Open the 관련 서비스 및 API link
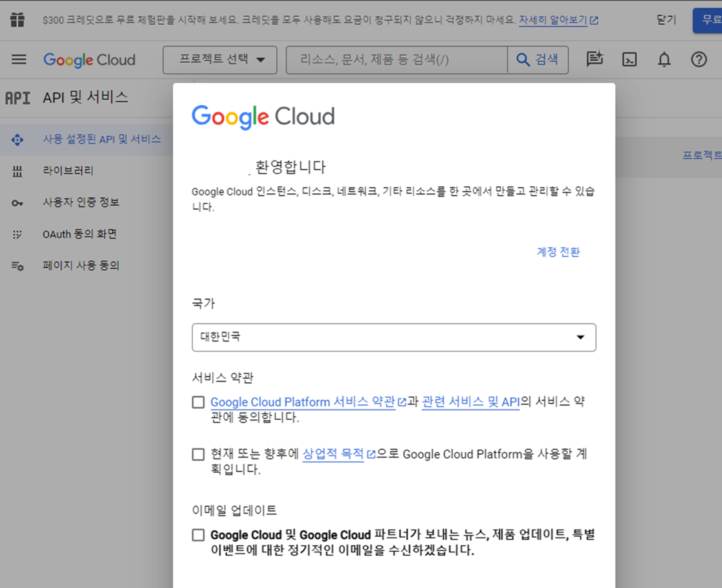 point(470,402)
